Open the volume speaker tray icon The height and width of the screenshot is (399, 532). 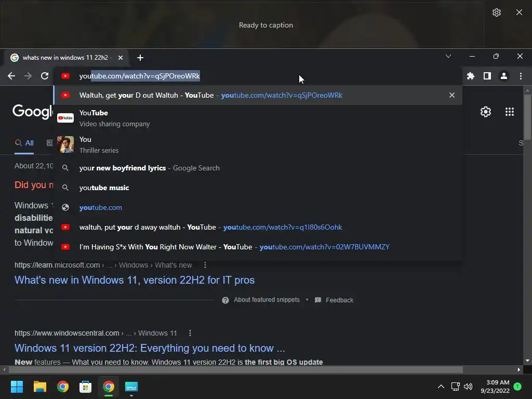(468, 387)
